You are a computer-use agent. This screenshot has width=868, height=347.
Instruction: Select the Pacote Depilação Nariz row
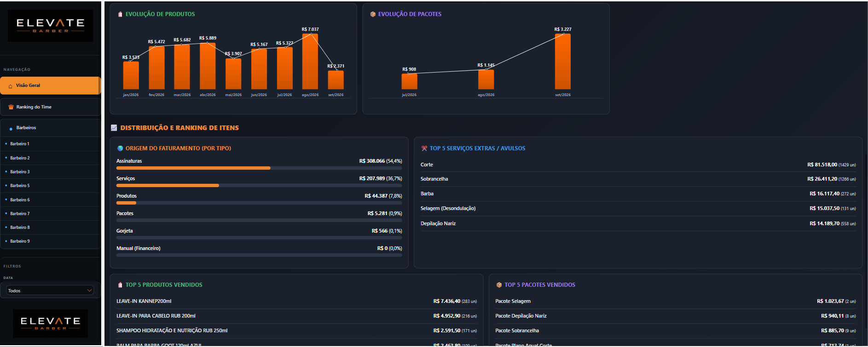click(x=676, y=316)
